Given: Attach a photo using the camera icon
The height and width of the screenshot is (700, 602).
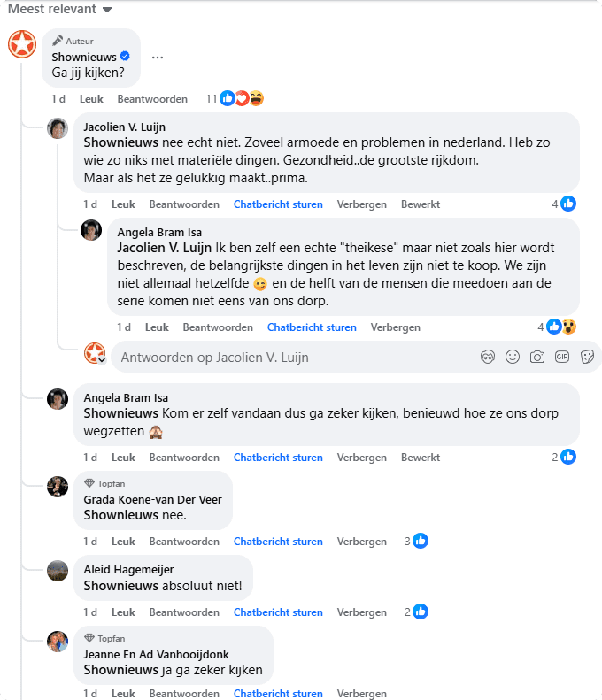Looking at the screenshot, I should [536, 358].
